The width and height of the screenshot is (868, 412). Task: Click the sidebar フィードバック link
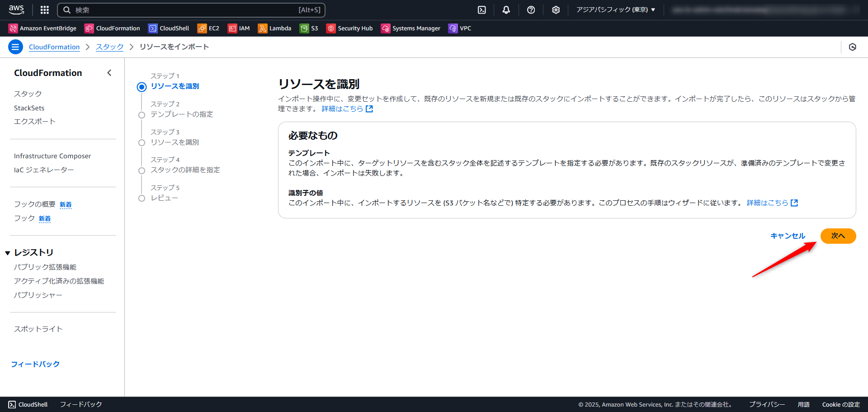(x=35, y=364)
